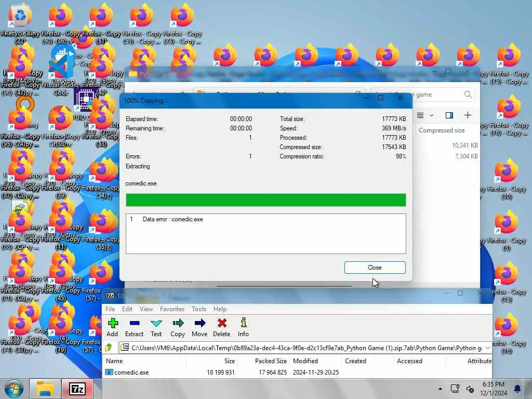Open File Explorer from the taskbar
This screenshot has height=399, width=532.
coord(45,389)
